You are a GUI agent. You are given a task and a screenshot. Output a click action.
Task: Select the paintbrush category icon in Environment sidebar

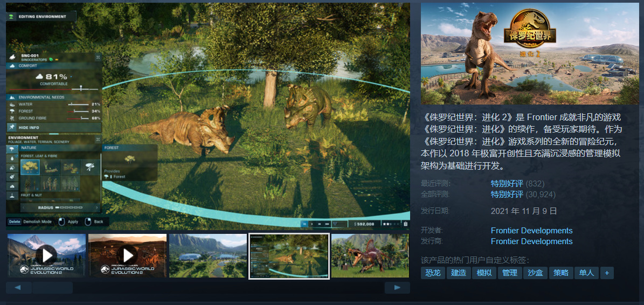(12, 177)
